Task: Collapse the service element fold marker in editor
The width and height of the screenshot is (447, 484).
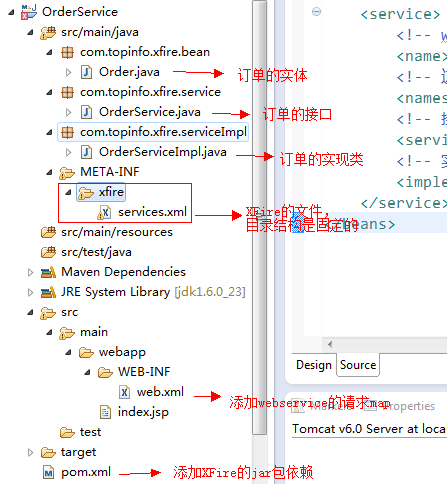Action: 316,12
